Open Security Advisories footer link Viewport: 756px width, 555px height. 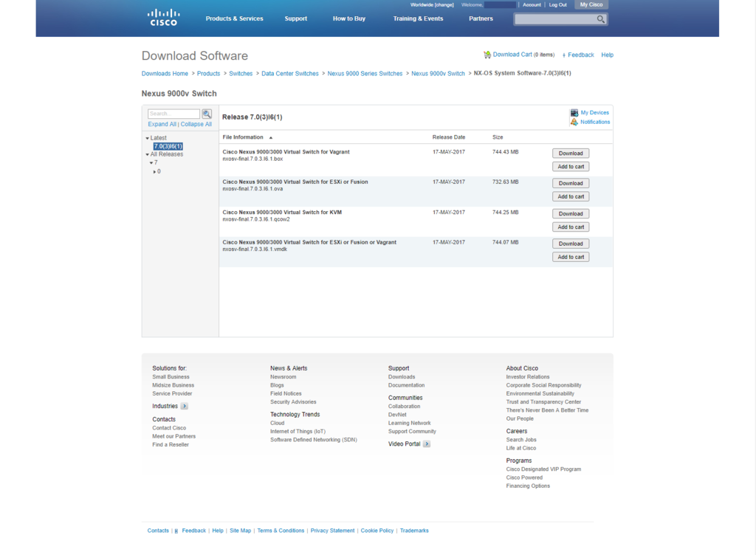(293, 401)
